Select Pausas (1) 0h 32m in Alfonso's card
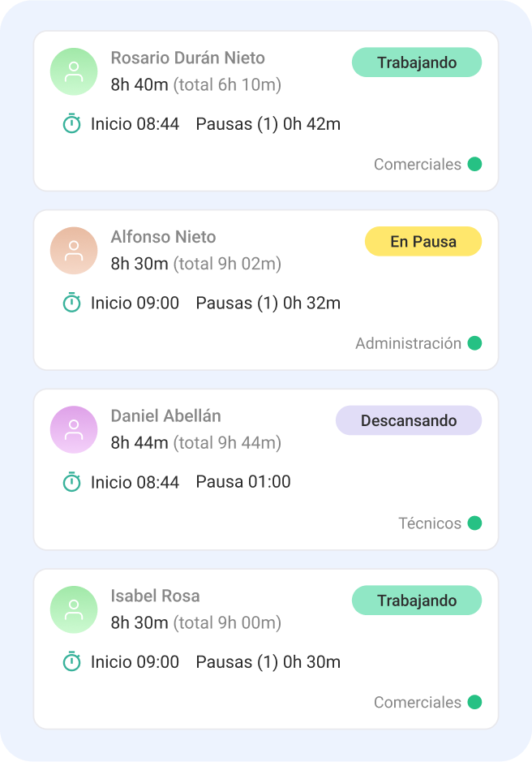The image size is (532, 762). (x=268, y=304)
